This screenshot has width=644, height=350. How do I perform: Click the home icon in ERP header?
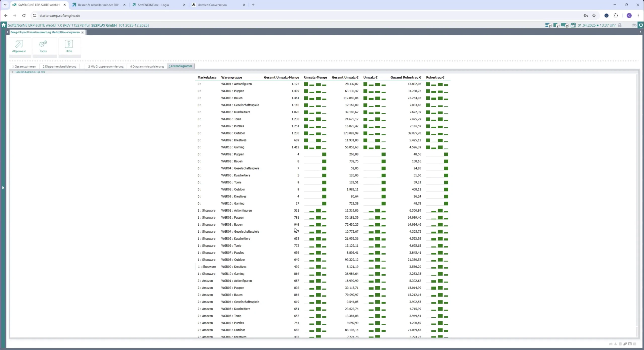pyautogui.click(x=4, y=25)
